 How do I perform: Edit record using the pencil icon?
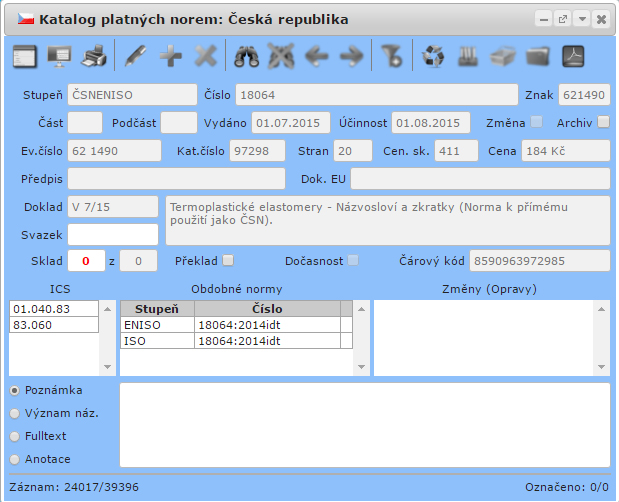coord(135,56)
